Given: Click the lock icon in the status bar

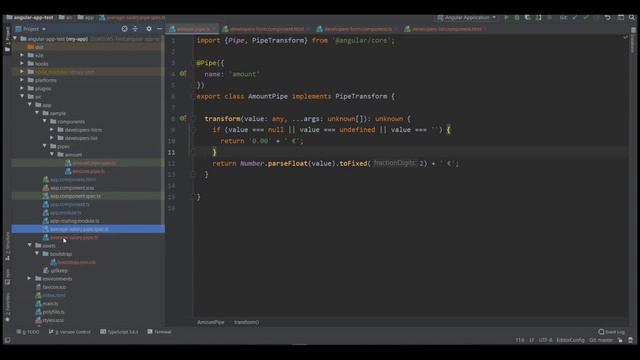Looking at the screenshot, I should click(x=620, y=340).
